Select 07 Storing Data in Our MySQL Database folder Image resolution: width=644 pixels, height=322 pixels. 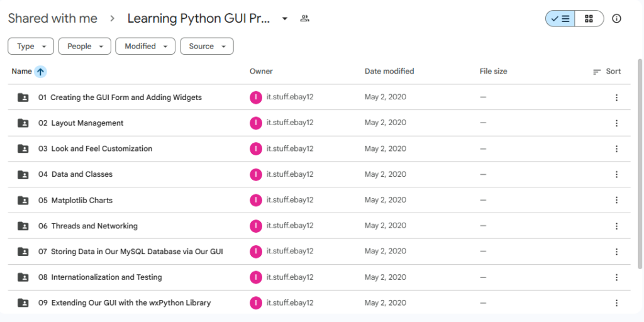tap(136, 252)
